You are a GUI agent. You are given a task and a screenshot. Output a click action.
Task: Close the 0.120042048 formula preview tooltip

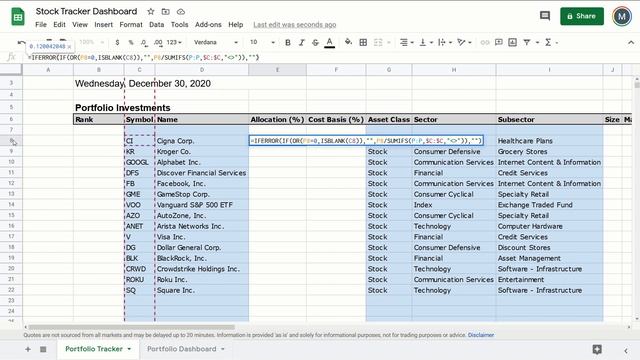click(x=69, y=47)
